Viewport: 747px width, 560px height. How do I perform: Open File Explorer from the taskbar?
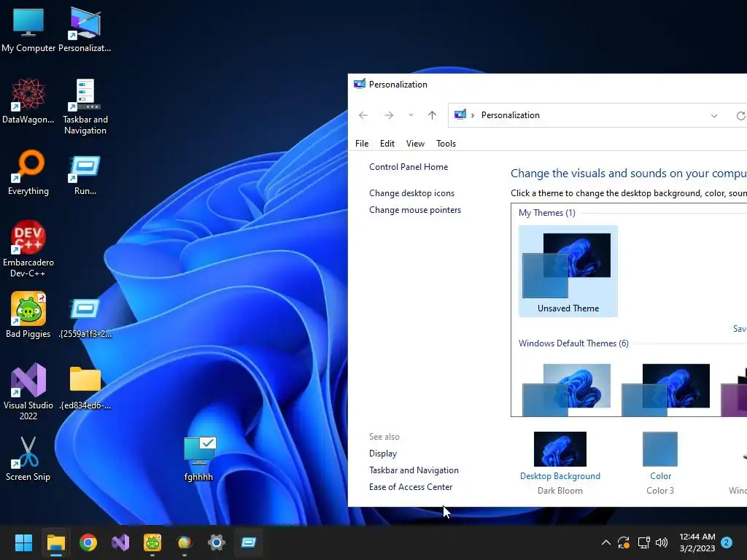[55, 542]
